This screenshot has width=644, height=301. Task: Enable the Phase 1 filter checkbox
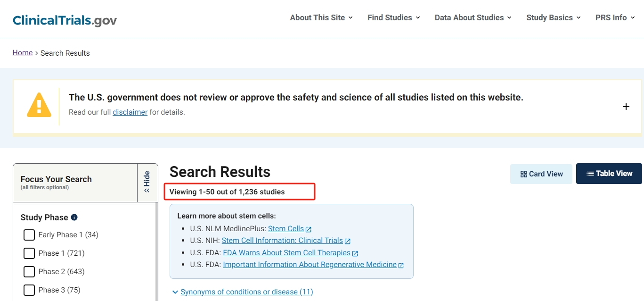coord(29,253)
